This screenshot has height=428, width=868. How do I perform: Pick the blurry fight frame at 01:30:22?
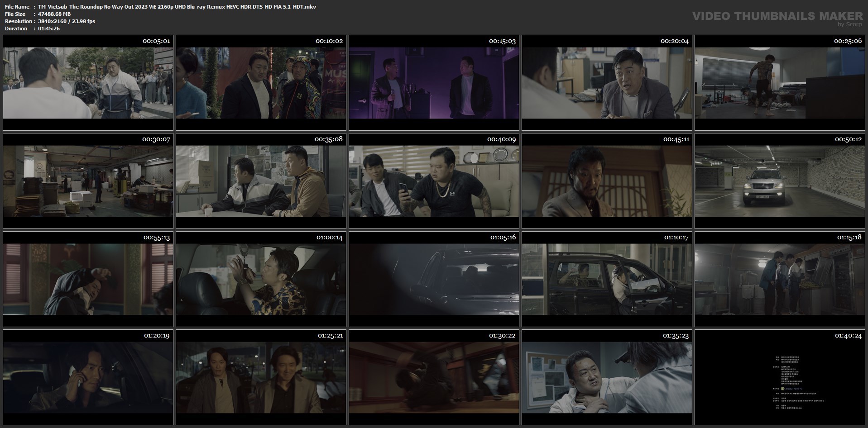click(x=434, y=377)
